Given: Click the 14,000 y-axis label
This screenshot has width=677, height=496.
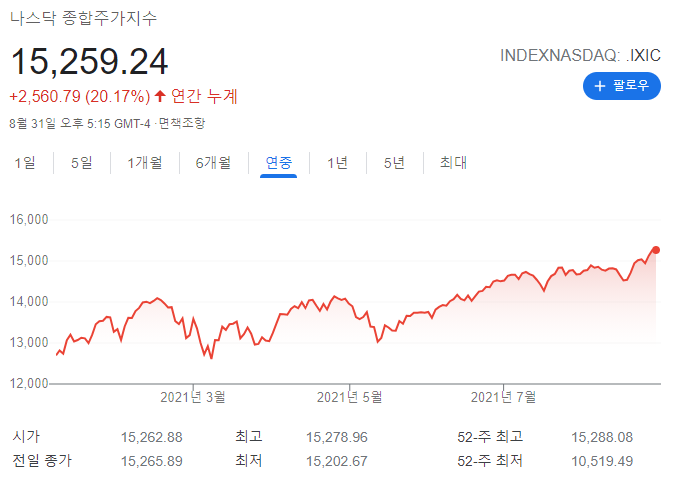Looking at the screenshot, I should 29,301.
